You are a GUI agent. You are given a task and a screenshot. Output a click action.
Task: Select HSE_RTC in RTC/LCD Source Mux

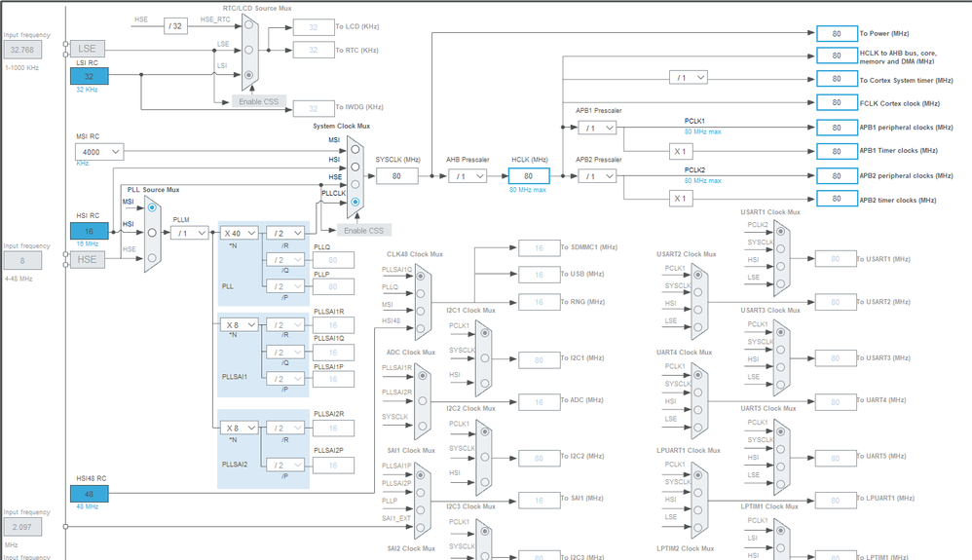[x=249, y=24]
